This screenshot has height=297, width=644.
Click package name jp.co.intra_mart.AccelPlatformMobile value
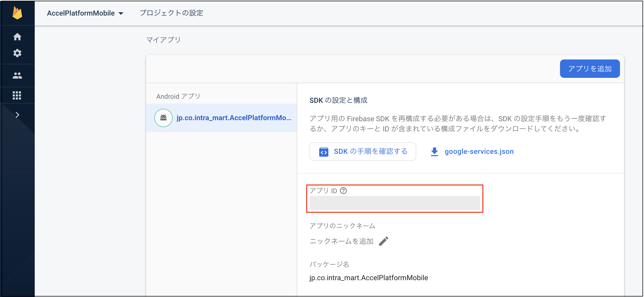(368, 278)
